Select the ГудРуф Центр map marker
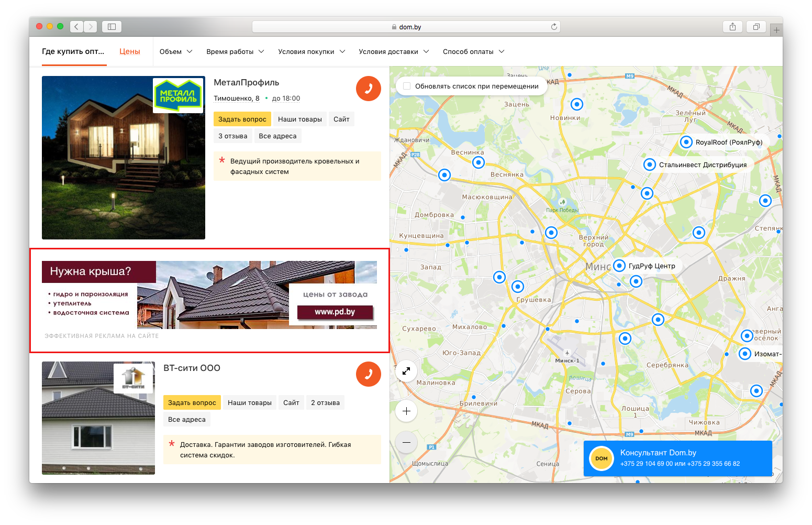Viewport: 812px width, 525px height. coord(619,266)
